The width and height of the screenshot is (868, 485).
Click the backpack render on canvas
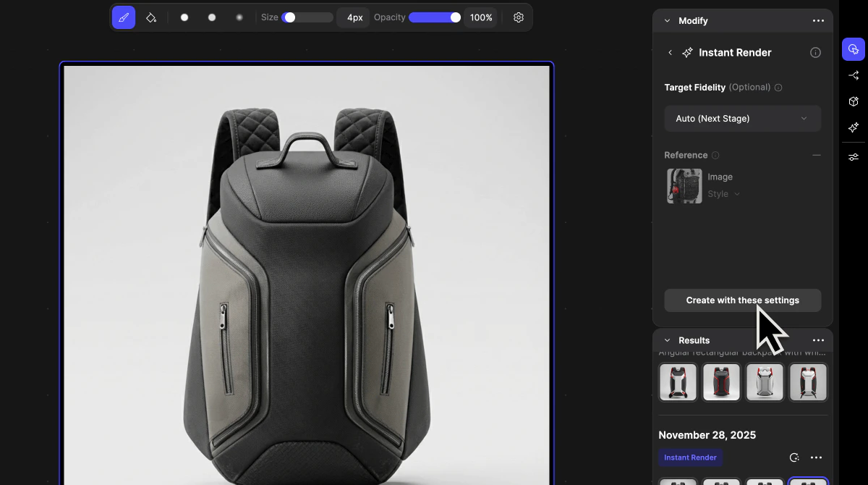pyautogui.click(x=307, y=275)
